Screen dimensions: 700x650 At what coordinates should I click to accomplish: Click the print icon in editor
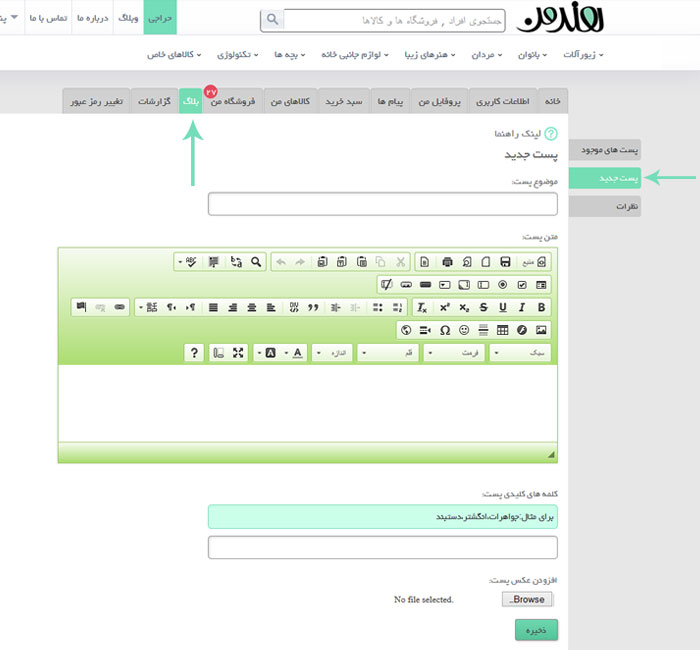[x=446, y=262]
